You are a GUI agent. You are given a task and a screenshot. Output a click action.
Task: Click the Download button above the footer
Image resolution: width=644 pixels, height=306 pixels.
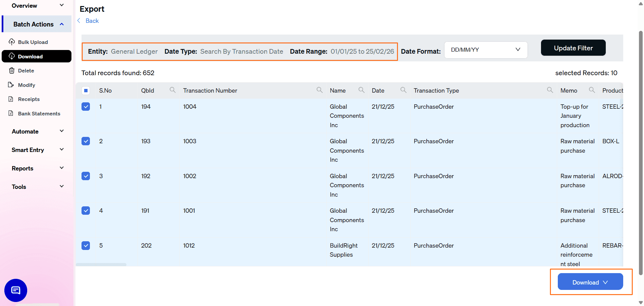(590, 282)
